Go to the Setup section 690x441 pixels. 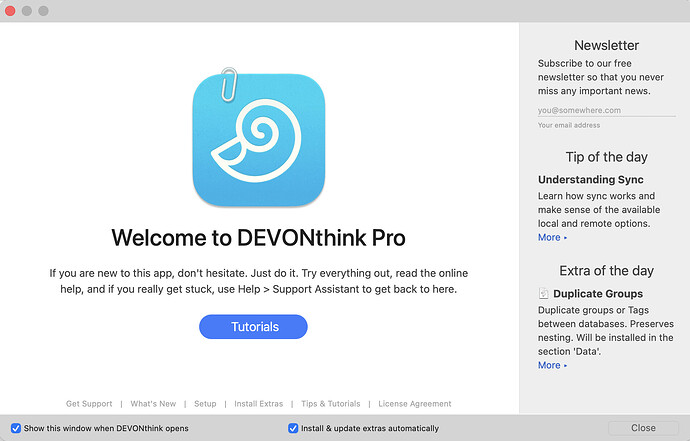pyautogui.click(x=205, y=404)
